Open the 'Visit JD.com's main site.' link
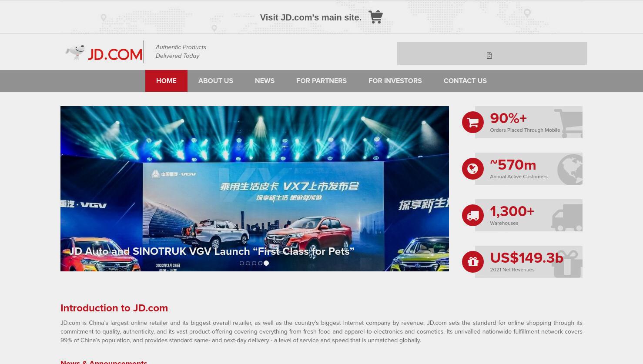The height and width of the screenshot is (364, 643). pos(311,17)
